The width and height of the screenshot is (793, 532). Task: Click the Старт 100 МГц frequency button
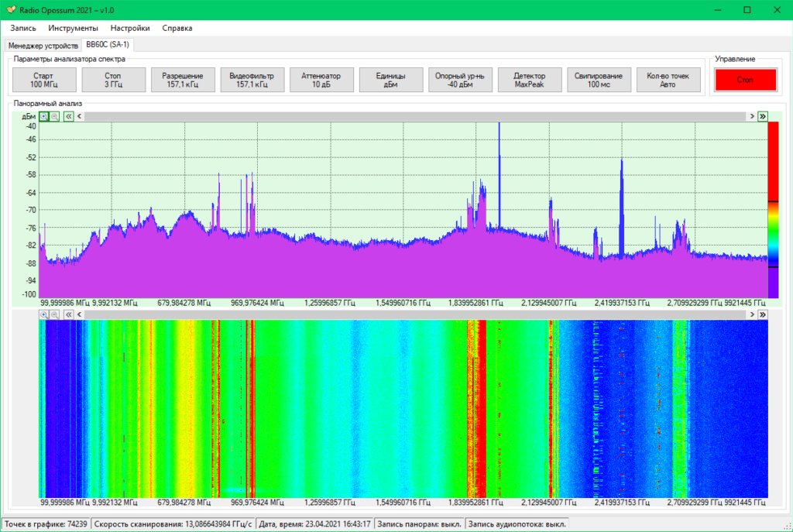coord(44,80)
